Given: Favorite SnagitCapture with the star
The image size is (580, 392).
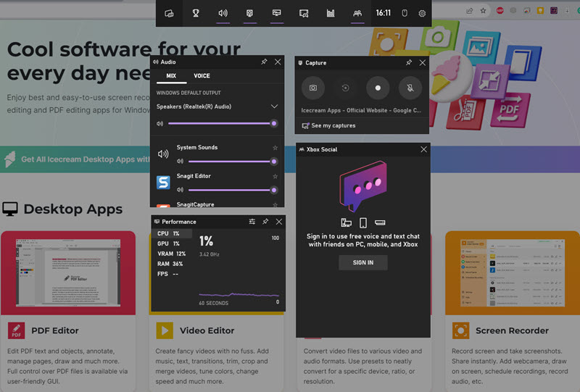Looking at the screenshot, I should [x=275, y=204].
